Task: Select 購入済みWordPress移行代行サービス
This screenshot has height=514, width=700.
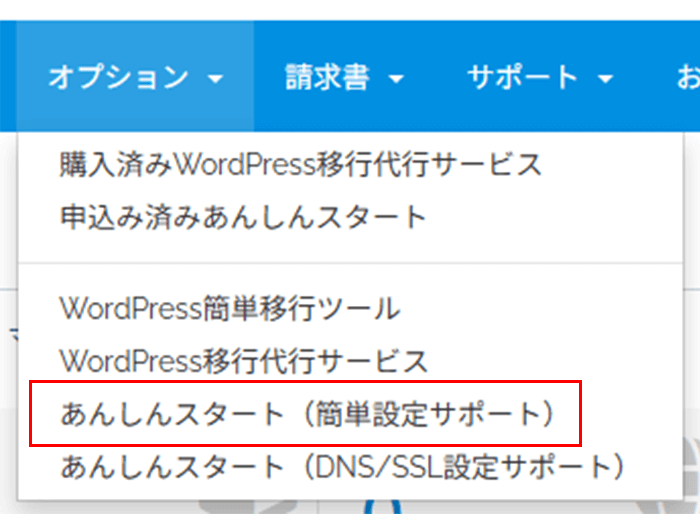Action: (300, 164)
